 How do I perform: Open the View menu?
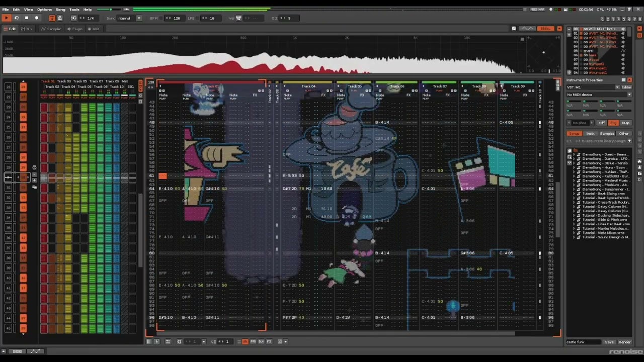coord(29,10)
